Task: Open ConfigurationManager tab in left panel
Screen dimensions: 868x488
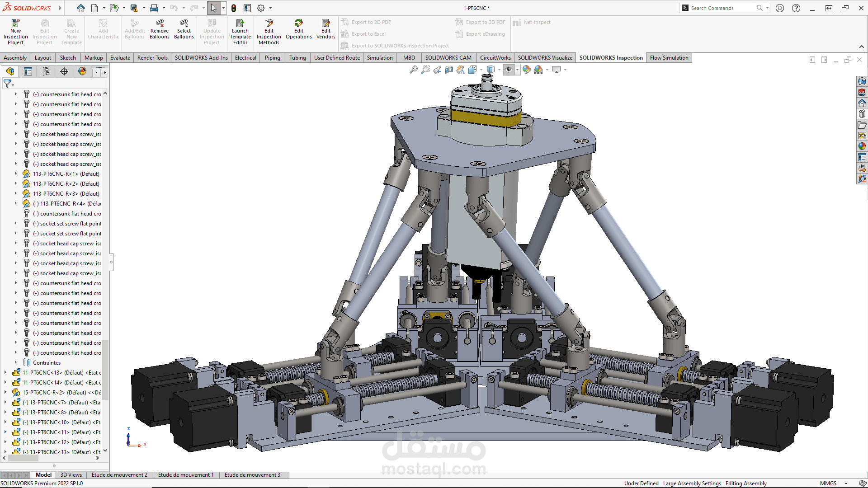Action: click(x=46, y=71)
